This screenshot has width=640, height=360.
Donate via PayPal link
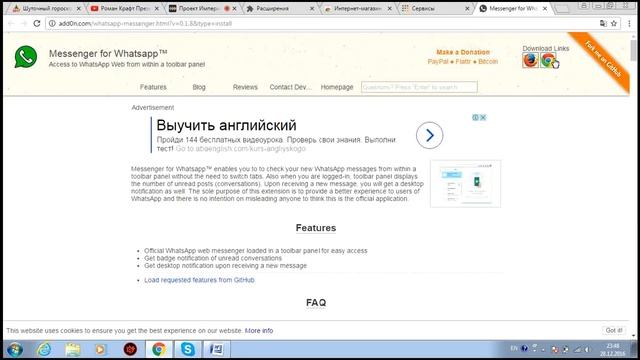(x=438, y=62)
